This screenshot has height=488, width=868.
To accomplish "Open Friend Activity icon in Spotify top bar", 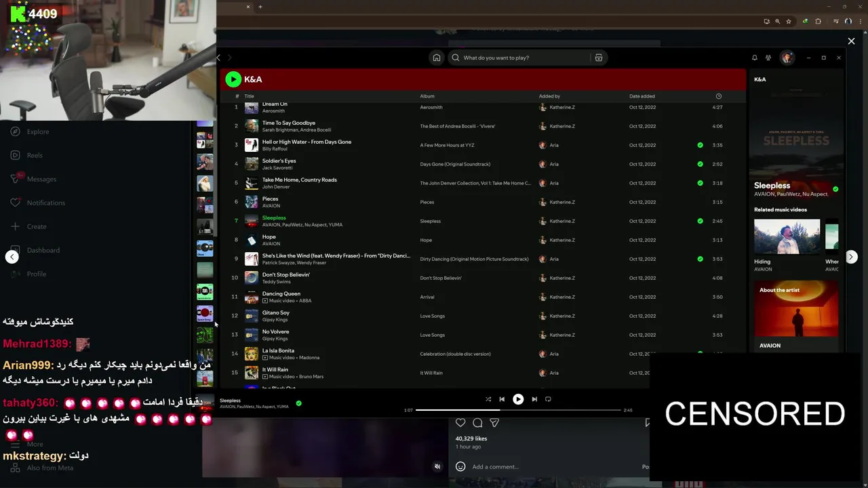I will (768, 58).
